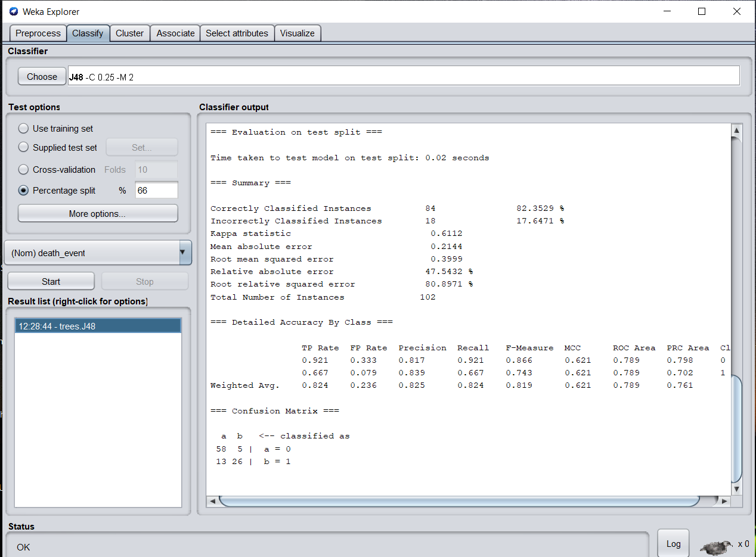This screenshot has height=557, width=756.
Task: Click the greyed-out Stop button
Action: [x=145, y=281]
